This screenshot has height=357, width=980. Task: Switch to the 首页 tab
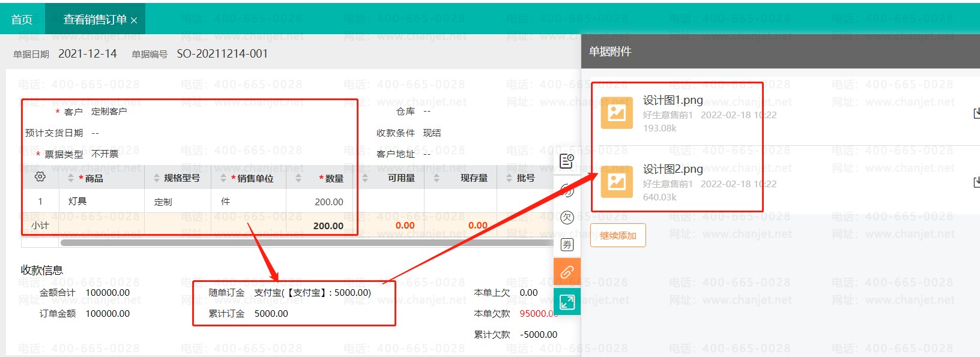22,19
